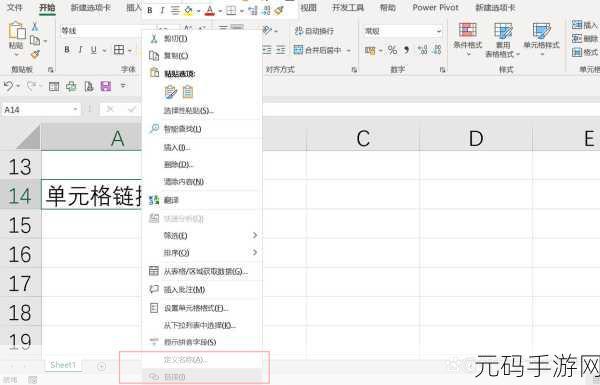Click the mini toolbar borders icon

tap(231, 10)
